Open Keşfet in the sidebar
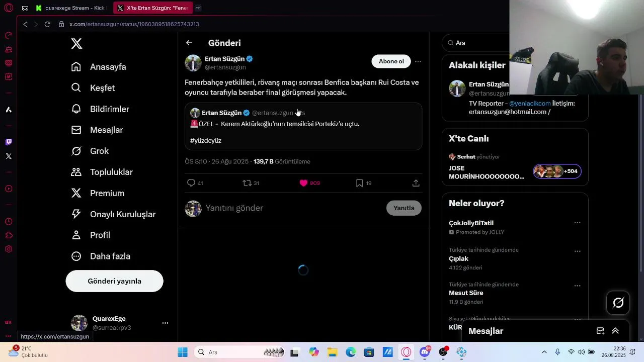 [x=93, y=88]
